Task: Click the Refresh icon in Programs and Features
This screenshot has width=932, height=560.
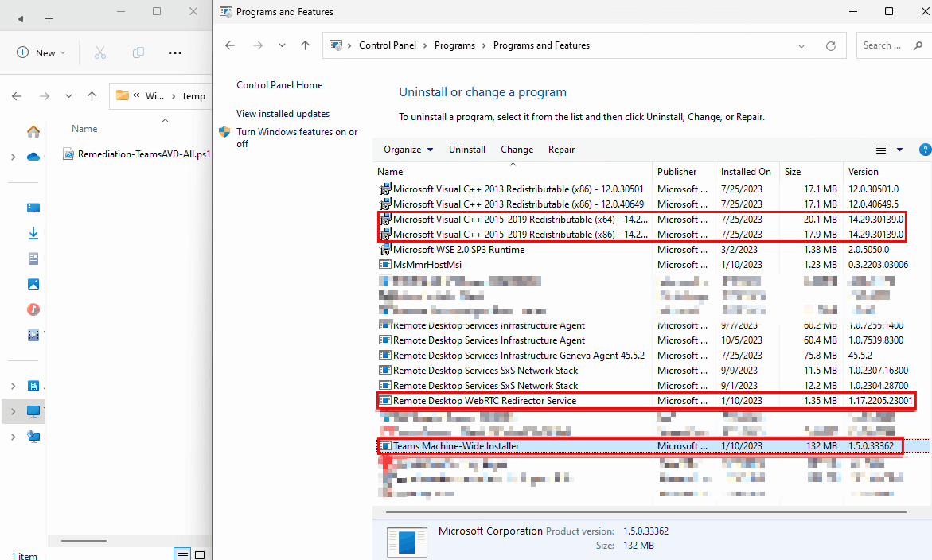Action: pos(831,46)
